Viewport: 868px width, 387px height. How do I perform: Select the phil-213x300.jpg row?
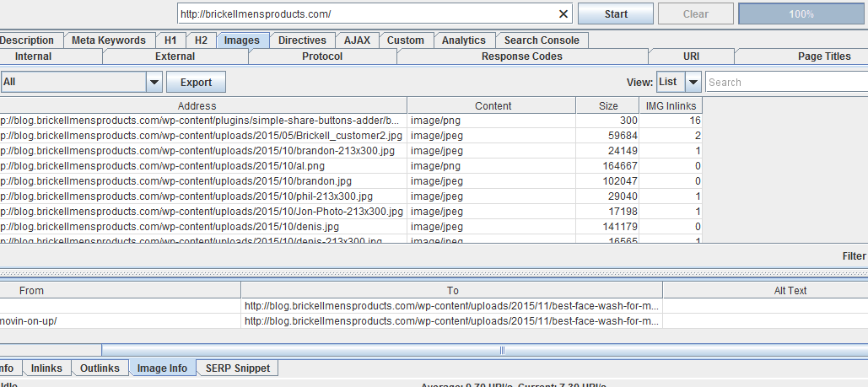click(x=351, y=196)
